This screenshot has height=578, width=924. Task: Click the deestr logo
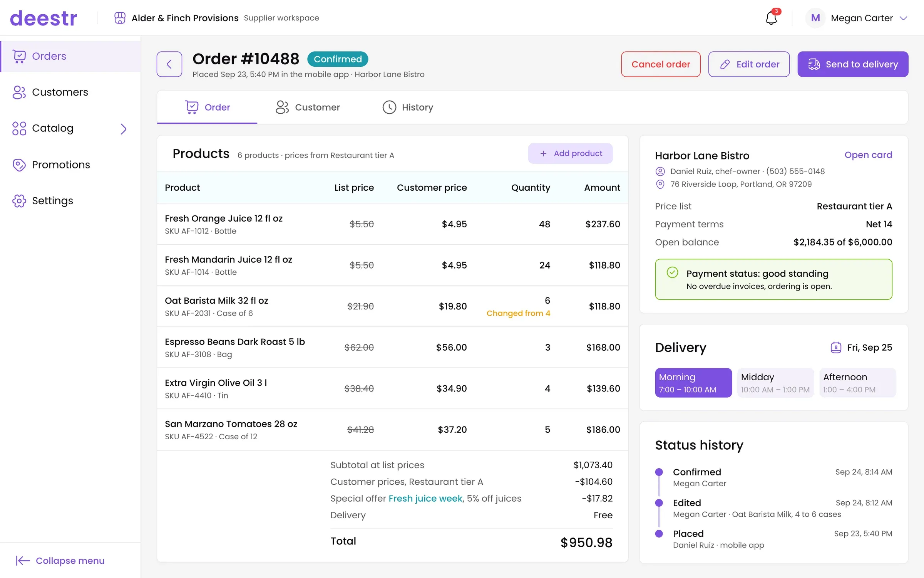[44, 18]
